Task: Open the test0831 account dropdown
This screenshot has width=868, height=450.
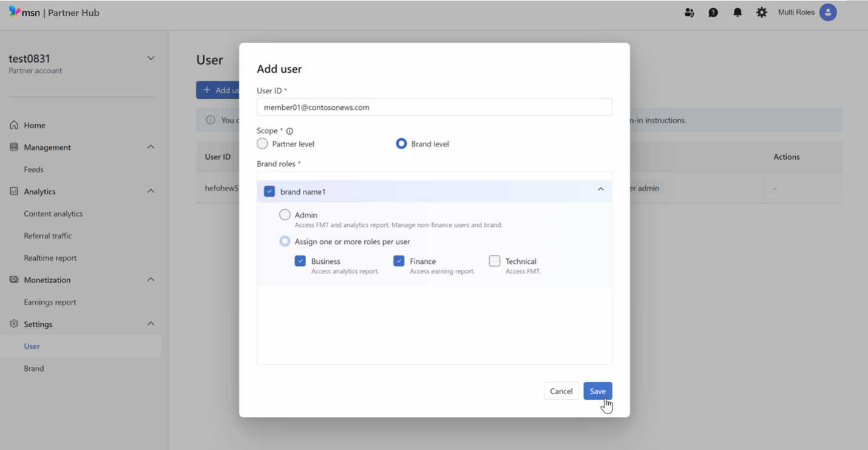Action: coord(151,58)
